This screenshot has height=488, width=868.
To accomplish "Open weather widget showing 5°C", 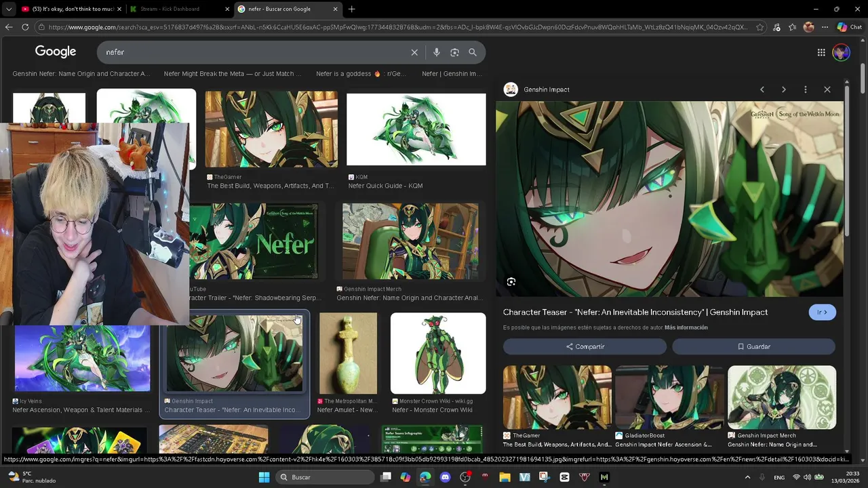I will [x=31, y=477].
